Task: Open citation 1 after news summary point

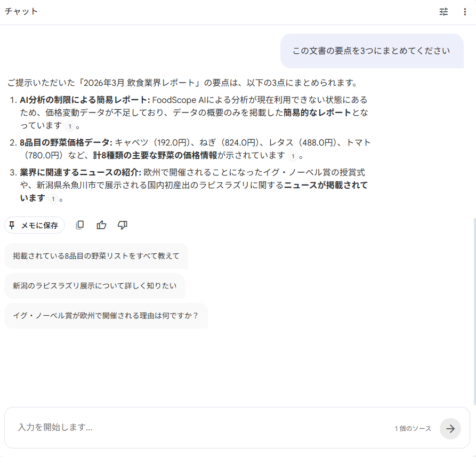Action: pyautogui.click(x=53, y=199)
